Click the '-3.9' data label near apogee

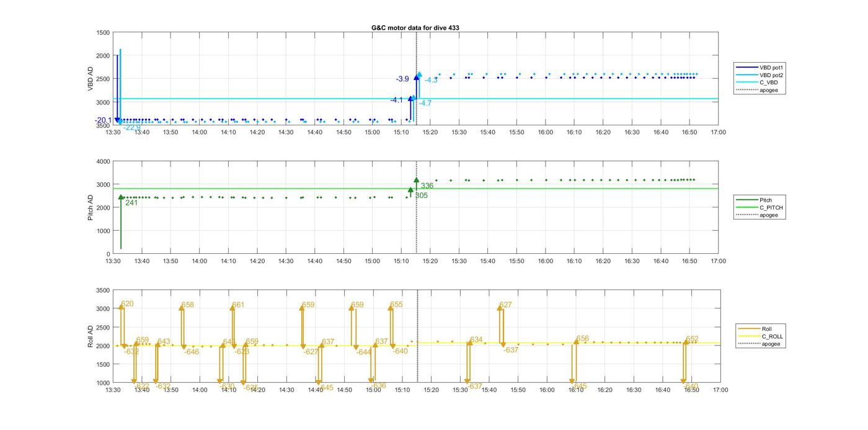click(402, 79)
